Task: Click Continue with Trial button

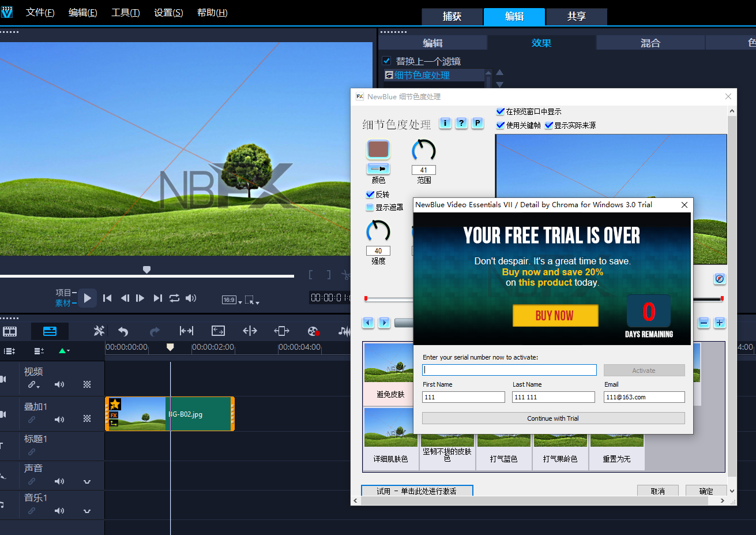Action: [554, 418]
